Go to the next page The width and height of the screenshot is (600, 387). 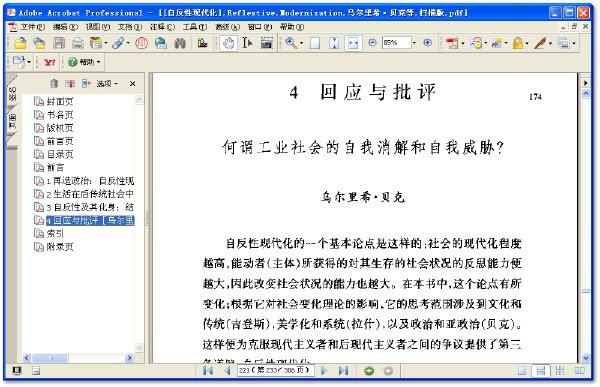324,371
